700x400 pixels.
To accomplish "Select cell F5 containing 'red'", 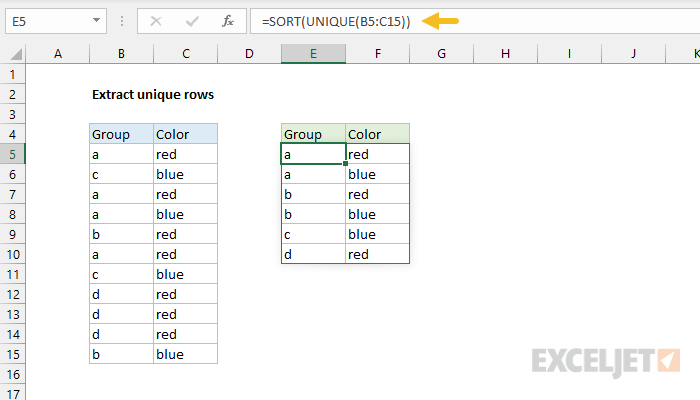I will pyautogui.click(x=378, y=154).
